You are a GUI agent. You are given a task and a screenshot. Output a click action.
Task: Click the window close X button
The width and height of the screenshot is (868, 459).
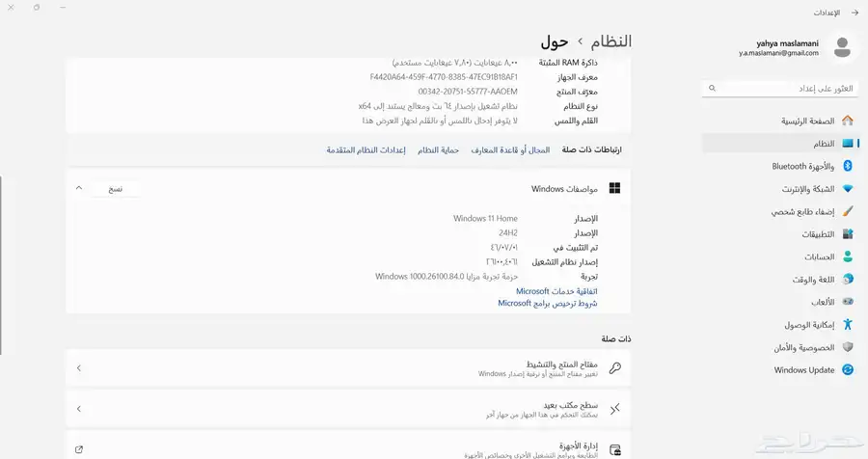[11, 7]
